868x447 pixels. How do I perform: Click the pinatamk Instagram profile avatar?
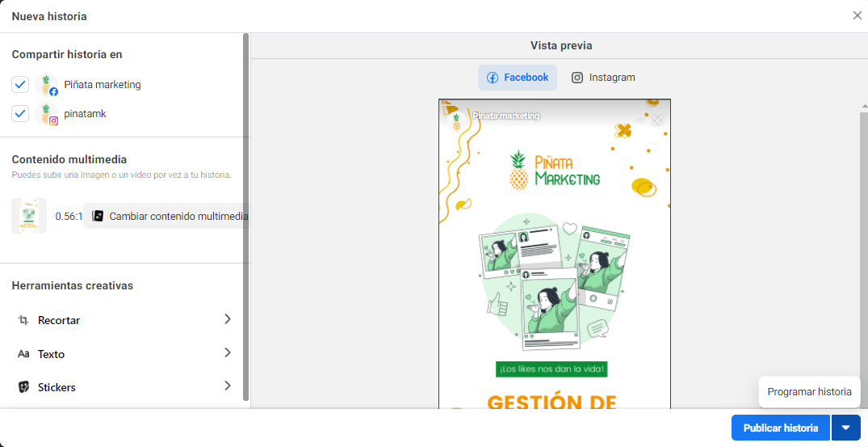47,113
